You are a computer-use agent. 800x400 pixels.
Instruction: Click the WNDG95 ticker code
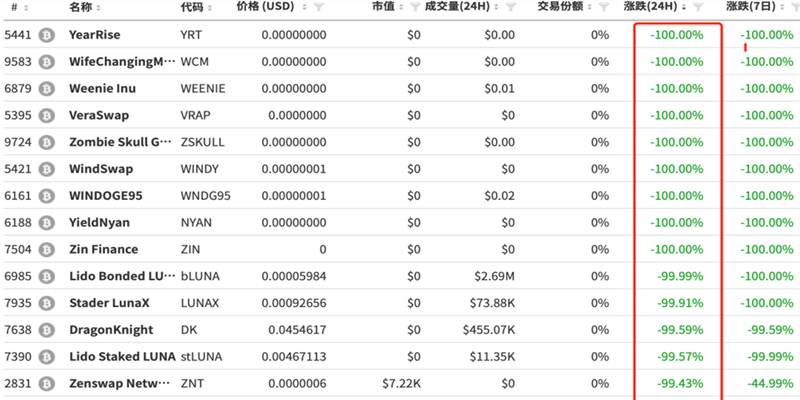pyautogui.click(x=206, y=196)
